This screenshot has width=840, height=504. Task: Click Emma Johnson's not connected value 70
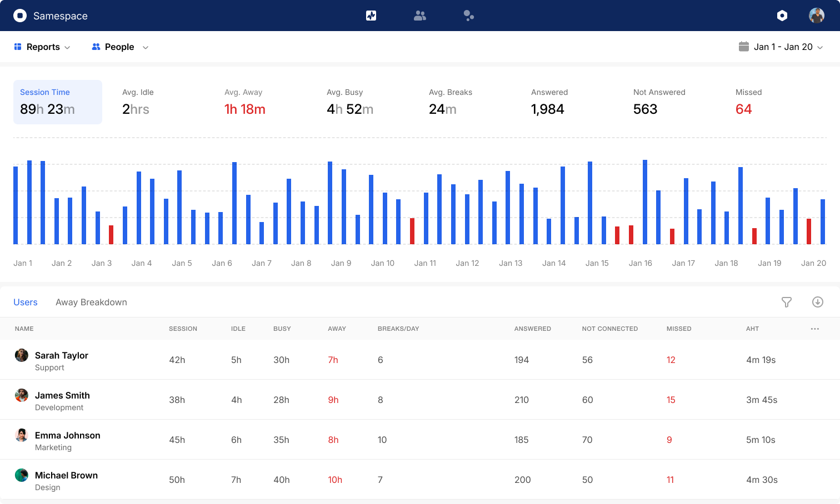point(587,440)
